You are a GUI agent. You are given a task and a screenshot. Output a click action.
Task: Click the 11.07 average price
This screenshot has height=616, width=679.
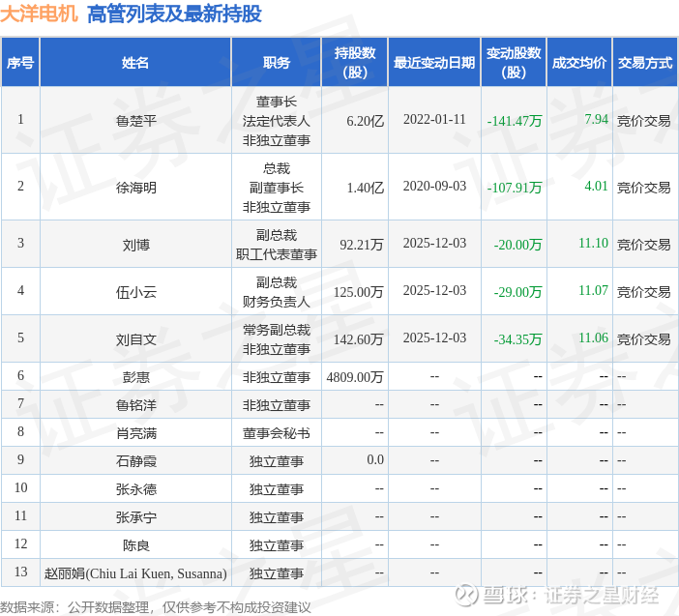point(593,290)
